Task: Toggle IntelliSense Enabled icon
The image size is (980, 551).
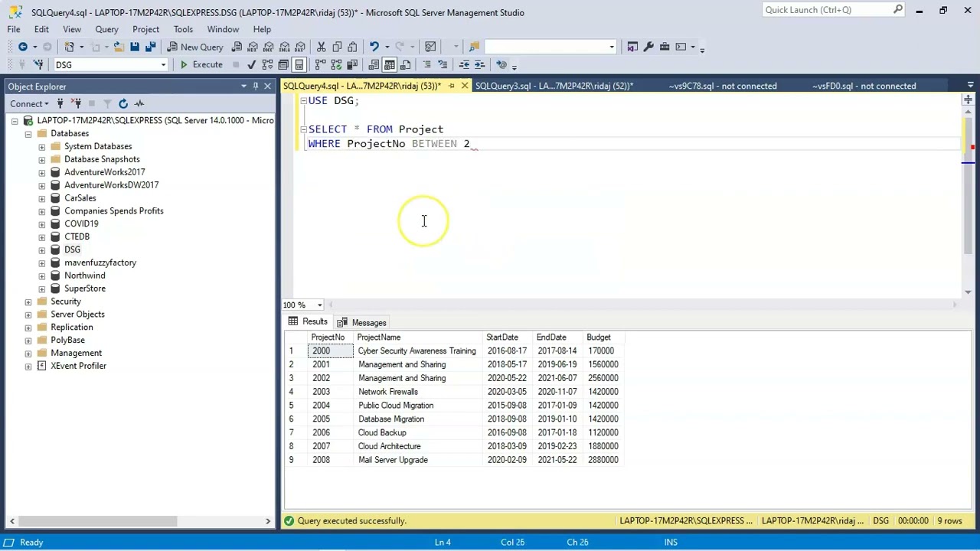Action: 299,65
